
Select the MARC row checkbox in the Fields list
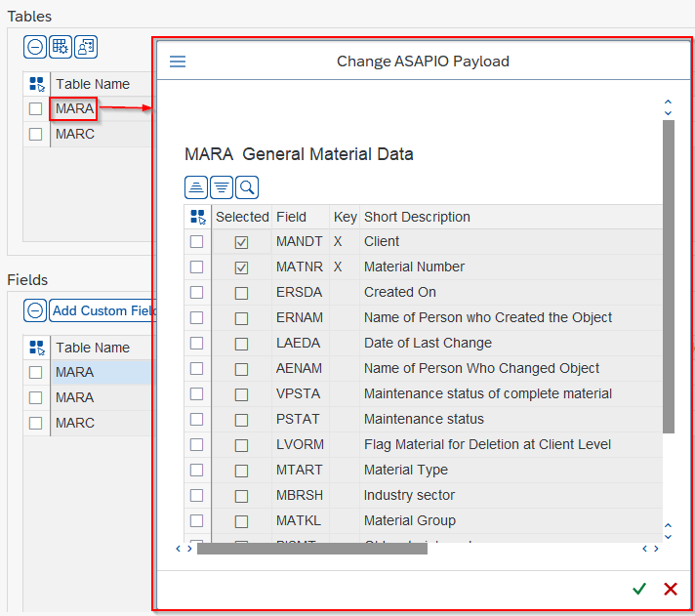35,424
